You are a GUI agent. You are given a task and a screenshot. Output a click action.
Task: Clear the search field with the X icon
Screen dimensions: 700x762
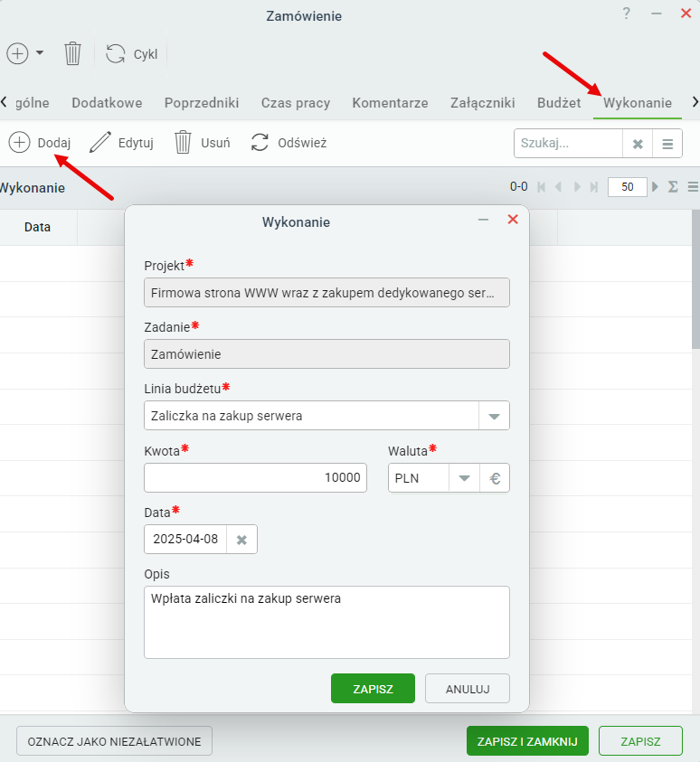coord(638,144)
